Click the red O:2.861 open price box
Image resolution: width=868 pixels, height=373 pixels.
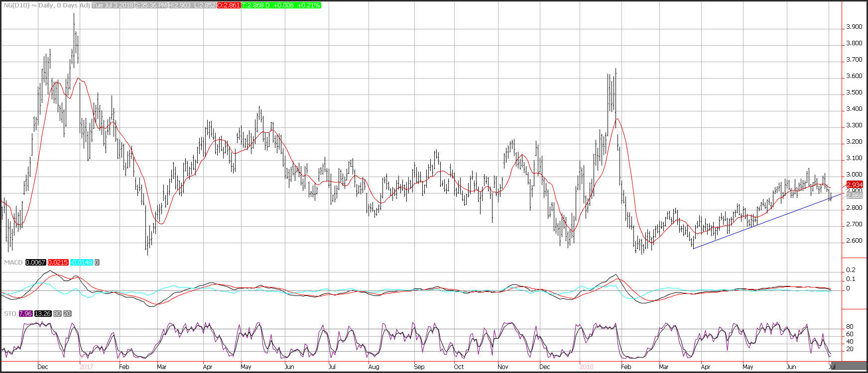(229, 5)
